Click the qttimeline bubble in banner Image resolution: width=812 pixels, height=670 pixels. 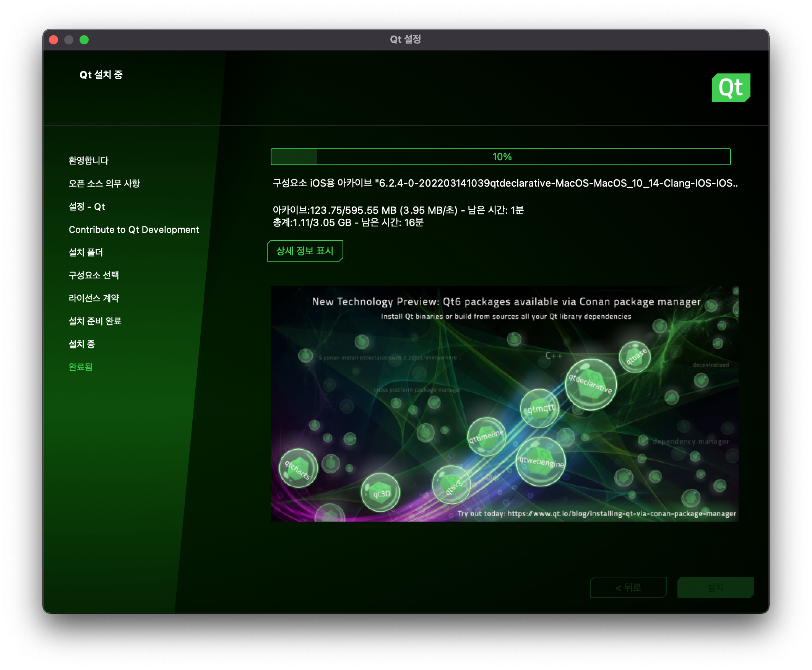click(486, 436)
